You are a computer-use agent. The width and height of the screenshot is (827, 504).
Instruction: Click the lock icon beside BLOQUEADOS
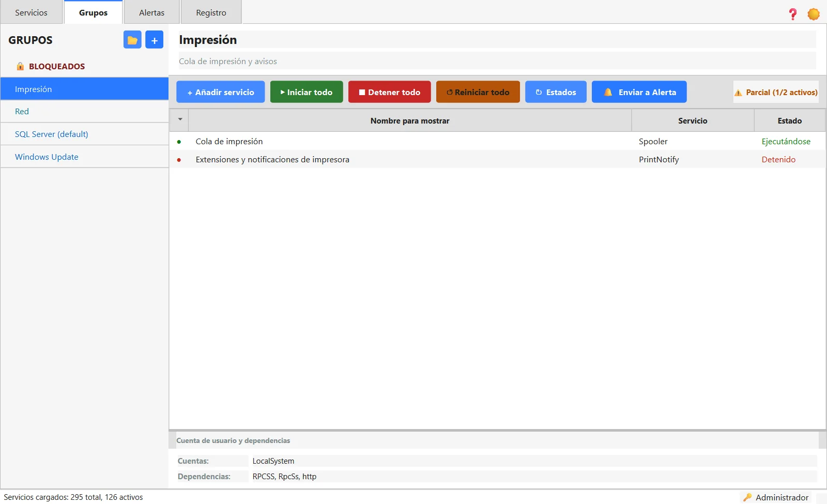pyautogui.click(x=20, y=66)
